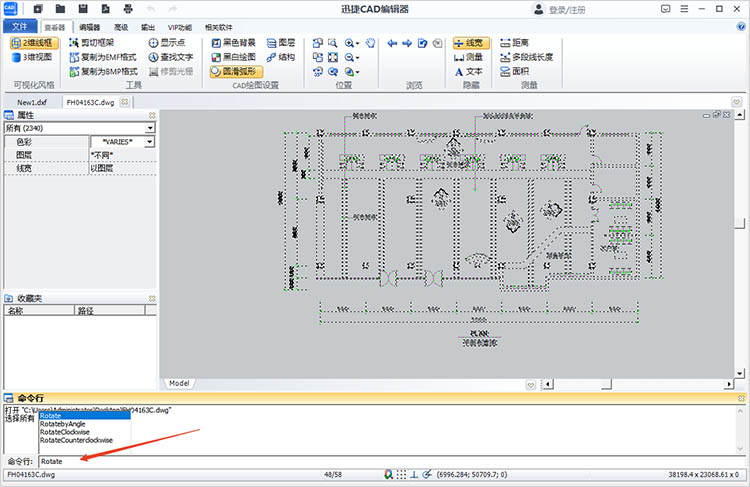
Task: Click the zoom window magnifier icon
Action: coord(332,43)
